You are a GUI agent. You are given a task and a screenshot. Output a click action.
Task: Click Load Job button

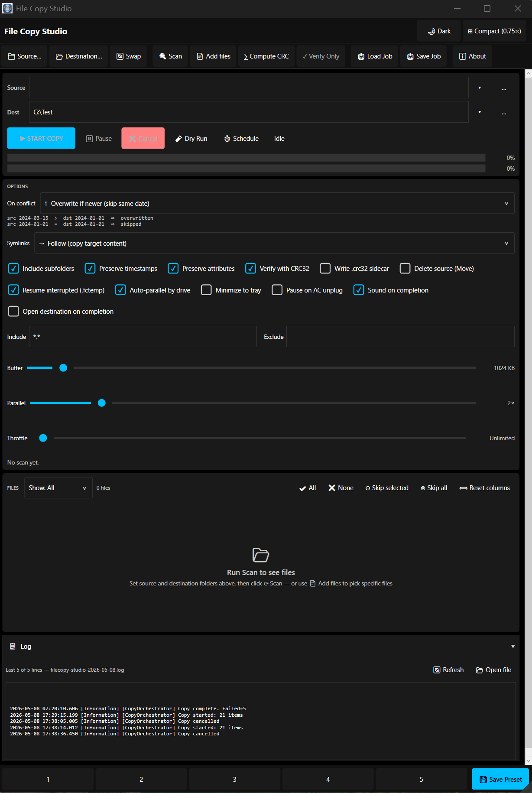tap(375, 56)
